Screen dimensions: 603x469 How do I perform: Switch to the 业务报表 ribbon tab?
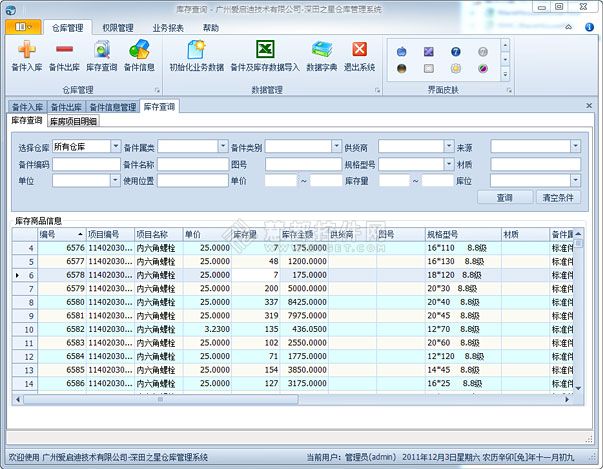pyautogui.click(x=168, y=28)
